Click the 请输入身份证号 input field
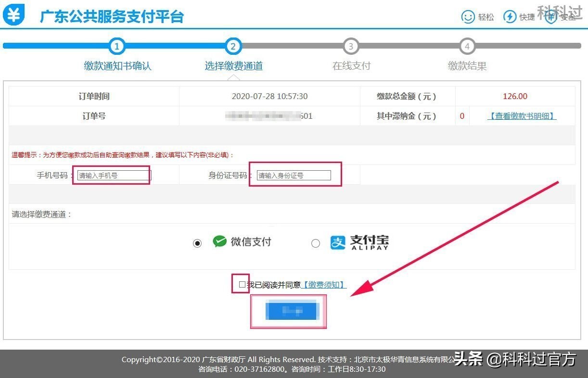 293,175
